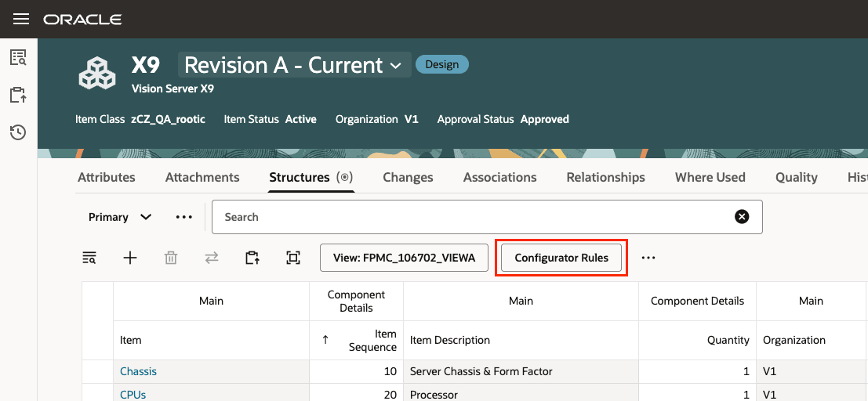Select the row header cell for Chassis

click(x=98, y=372)
